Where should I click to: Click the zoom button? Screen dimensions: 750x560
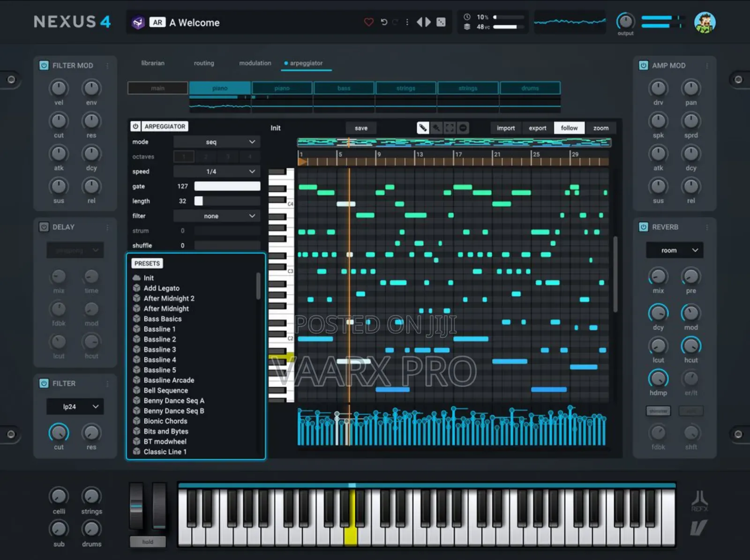click(x=601, y=128)
